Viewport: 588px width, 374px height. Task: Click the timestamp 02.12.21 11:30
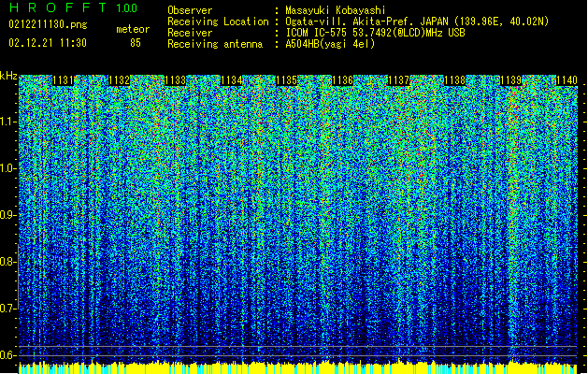pos(48,43)
